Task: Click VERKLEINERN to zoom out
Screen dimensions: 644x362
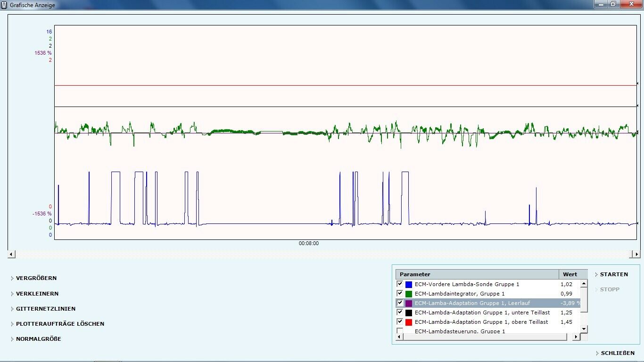Action: pyautogui.click(x=37, y=294)
